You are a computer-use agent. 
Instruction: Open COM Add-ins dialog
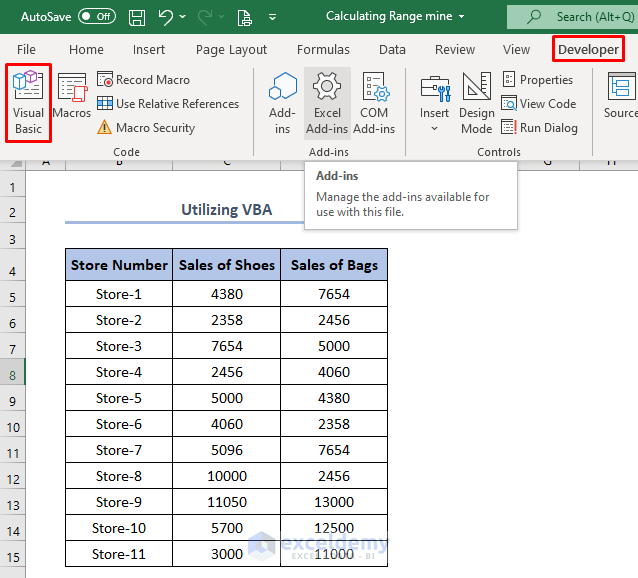[x=374, y=103]
